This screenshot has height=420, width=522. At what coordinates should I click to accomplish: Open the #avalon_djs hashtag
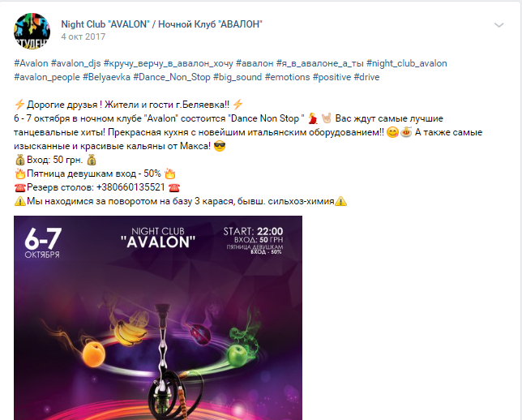tap(75, 63)
